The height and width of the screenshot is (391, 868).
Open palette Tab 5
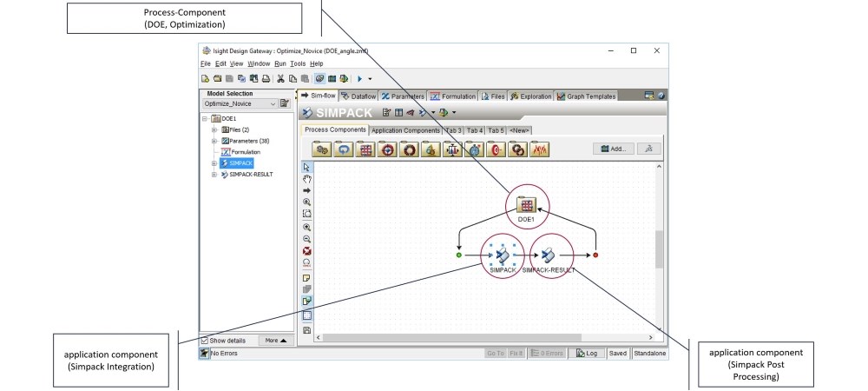(x=496, y=130)
